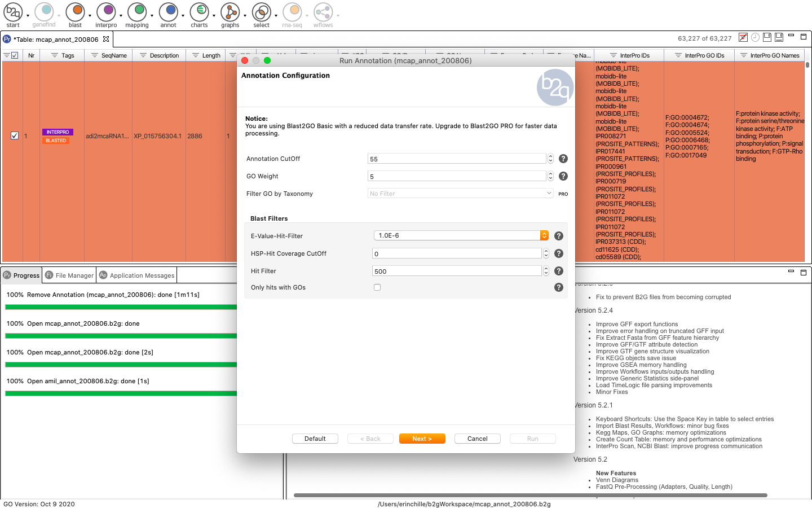Image resolution: width=812 pixels, height=508 pixels.
Task: Maximize the lower messages panel
Action: 804,272
